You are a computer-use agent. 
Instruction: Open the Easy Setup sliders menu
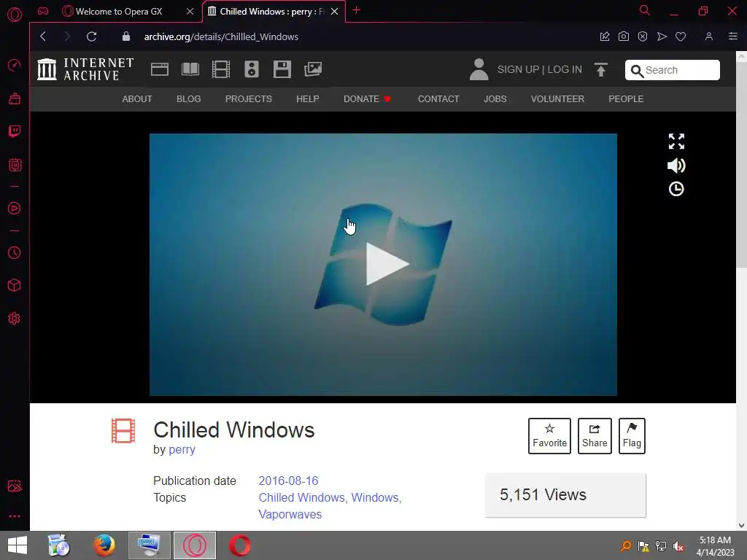(x=733, y=36)
